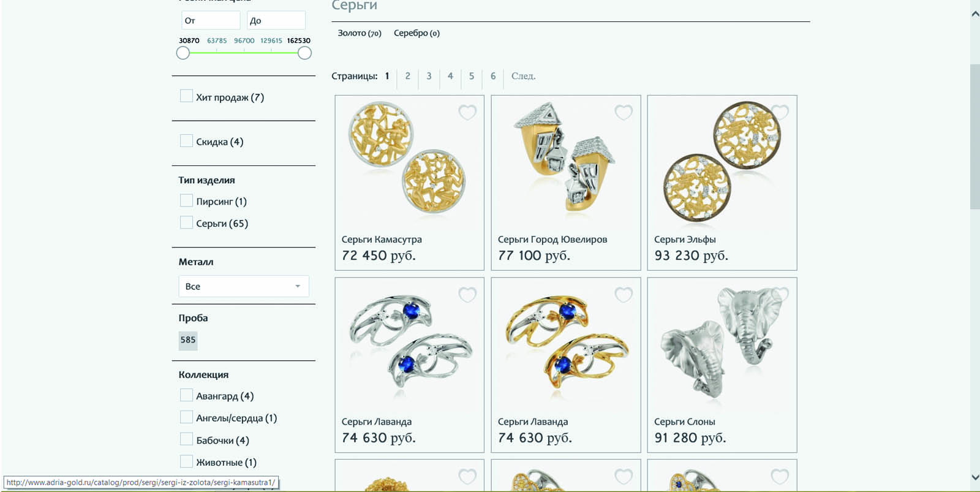Go to page 6 of results
This screenshot has width=980, height=492.
tap(493, 76)
